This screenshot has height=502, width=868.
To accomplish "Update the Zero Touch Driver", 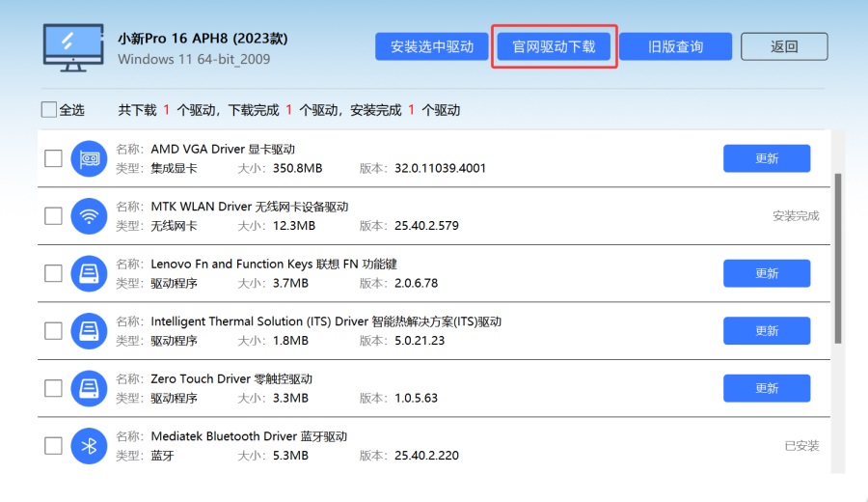I will point(767,388).
